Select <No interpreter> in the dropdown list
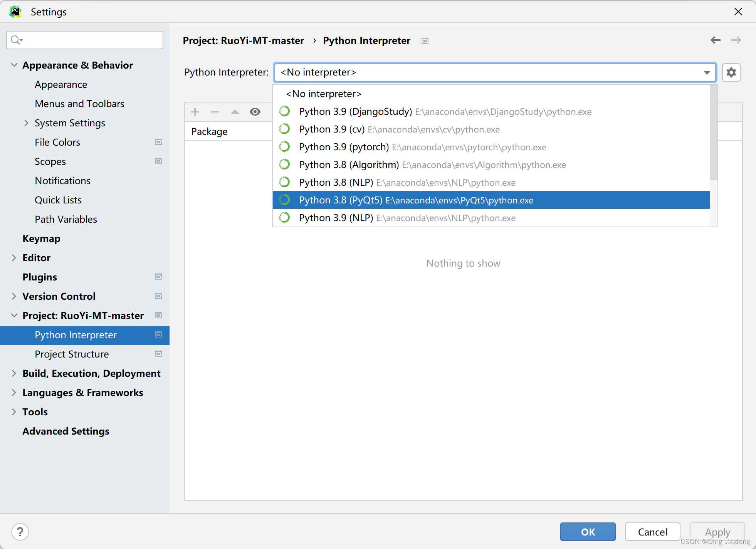Screen dimensions: 756x549 (491, 94)
